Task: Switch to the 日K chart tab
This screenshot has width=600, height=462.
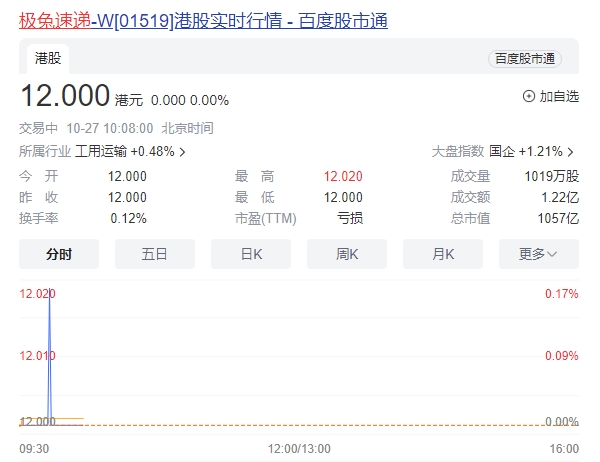Action: click(x=251, y=254)
